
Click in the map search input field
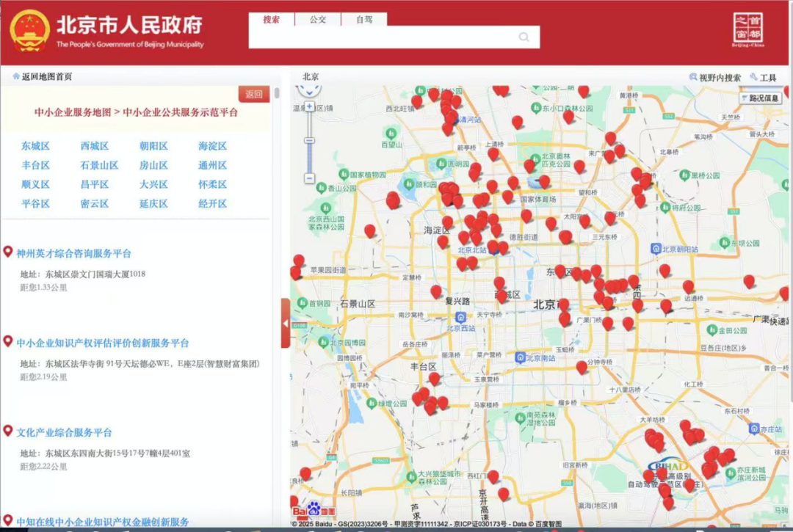pos(382,37)
